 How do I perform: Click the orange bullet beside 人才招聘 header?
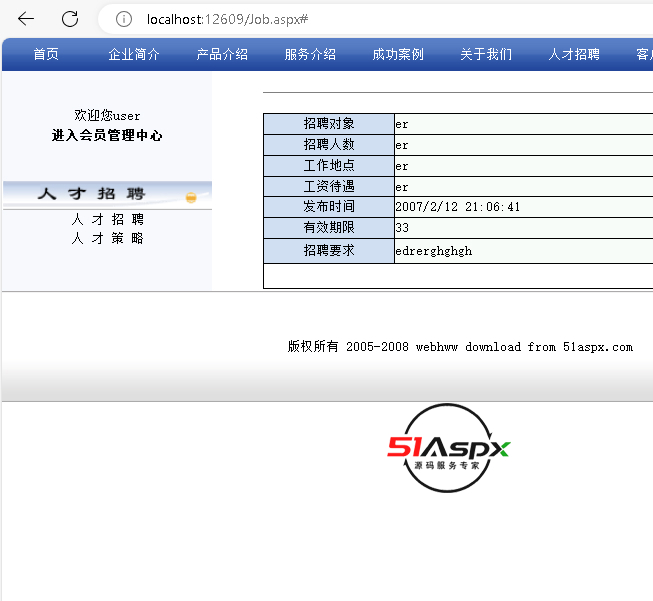[x=191, y=197]
